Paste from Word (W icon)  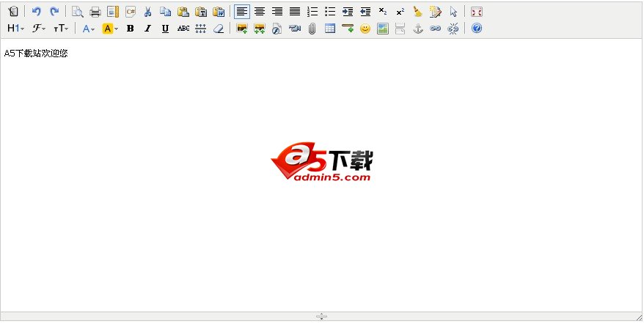pyautogui.click(x=219, y=12)
